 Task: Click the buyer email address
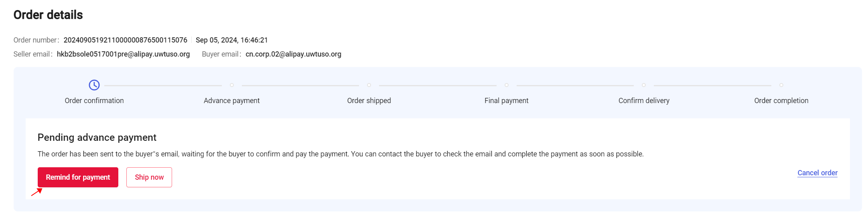tap(293, 54)
